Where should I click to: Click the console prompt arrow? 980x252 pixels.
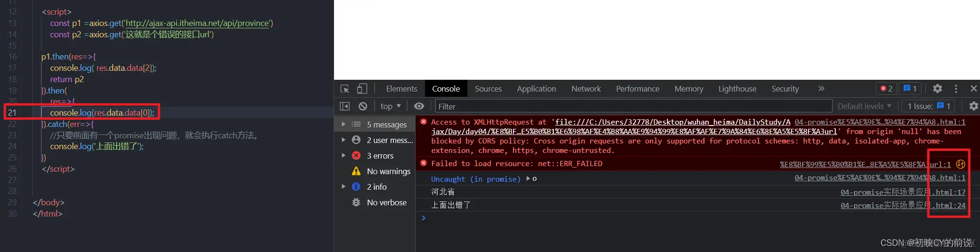pos(424,218)
